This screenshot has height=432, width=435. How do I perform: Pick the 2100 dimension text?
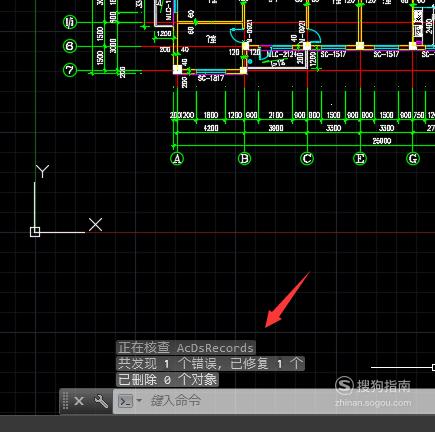click(x=276, y=115)
